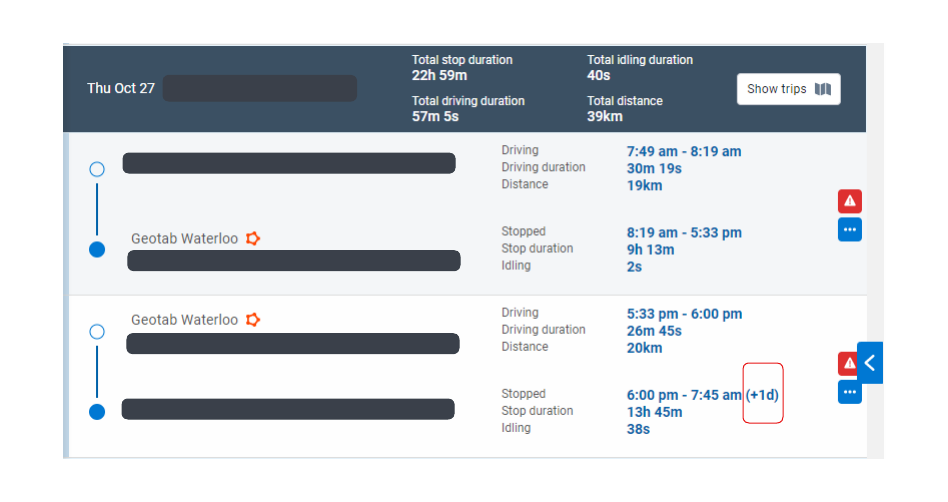Viewport: 948px width, 502px height.
Task: Select the filled stop marker of the 6:00 pm stop
Action: (x=97, y=411)
